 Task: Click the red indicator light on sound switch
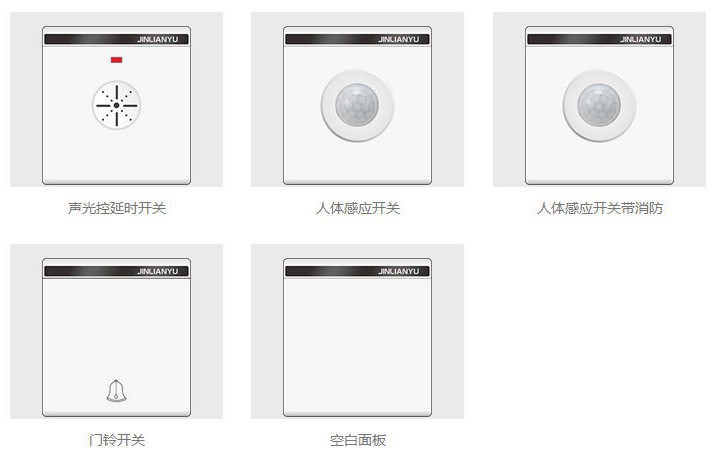(x=116, y=60)
